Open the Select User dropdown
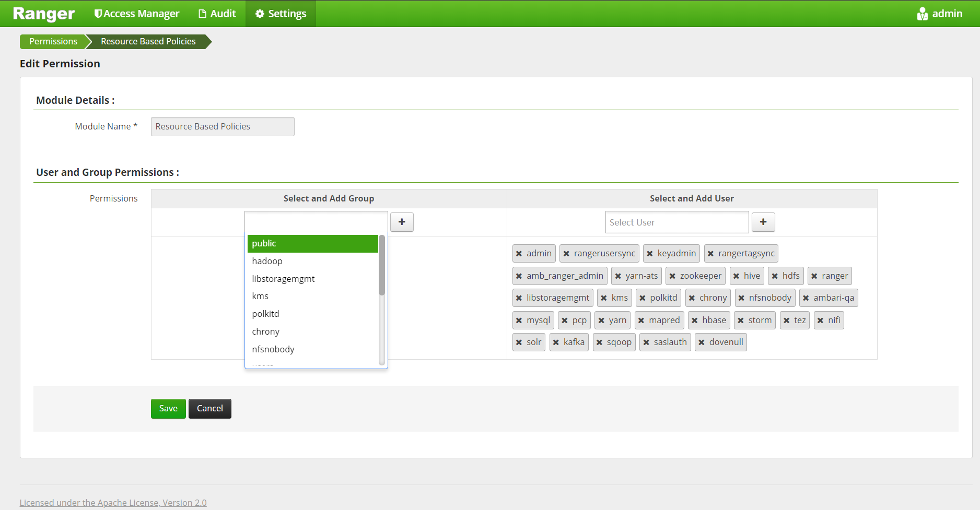 click(676, 222)
